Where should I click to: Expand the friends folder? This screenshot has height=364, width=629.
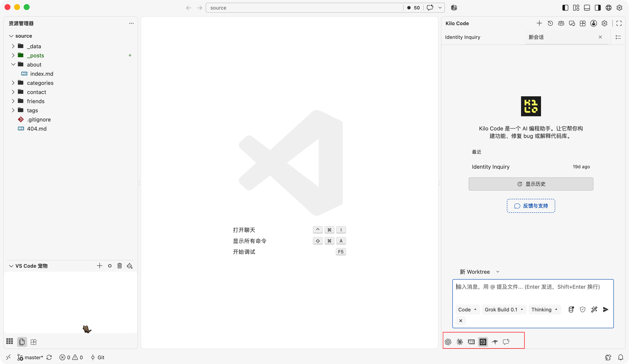pos(13,101)
